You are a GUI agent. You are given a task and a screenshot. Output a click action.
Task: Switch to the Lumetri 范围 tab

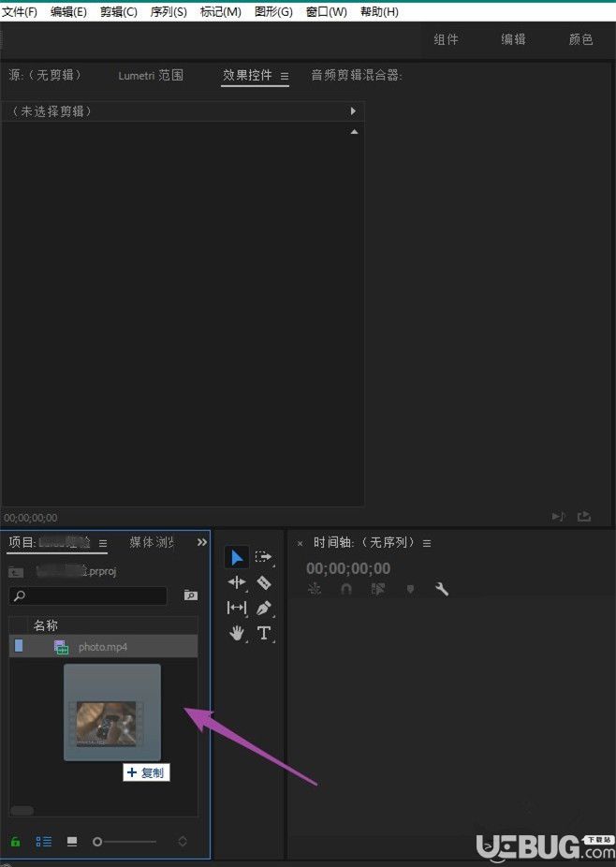point(151,75)
